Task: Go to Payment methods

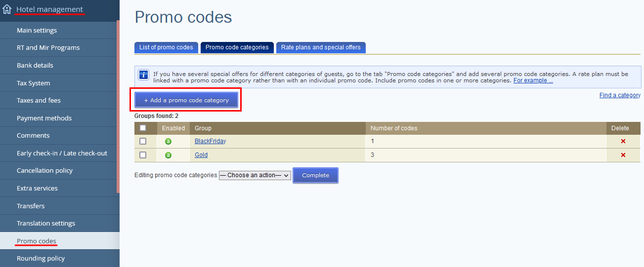Action: (59, 118)
